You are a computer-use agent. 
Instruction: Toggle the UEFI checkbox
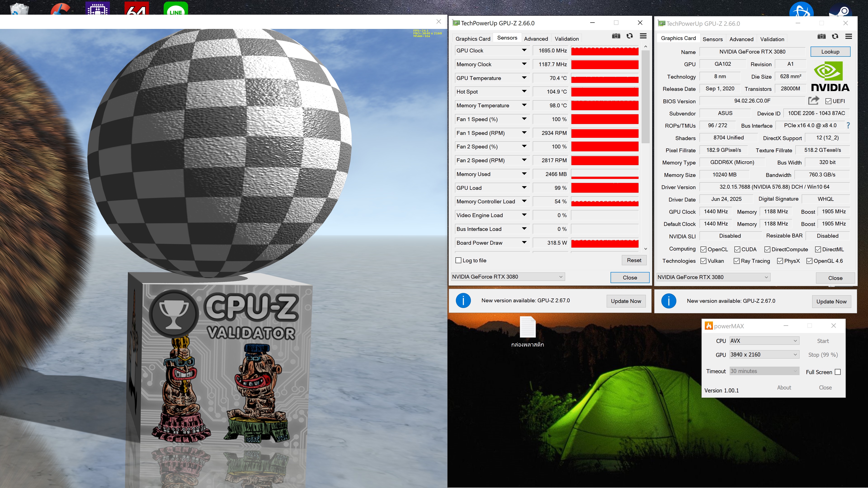pos(828,101)
